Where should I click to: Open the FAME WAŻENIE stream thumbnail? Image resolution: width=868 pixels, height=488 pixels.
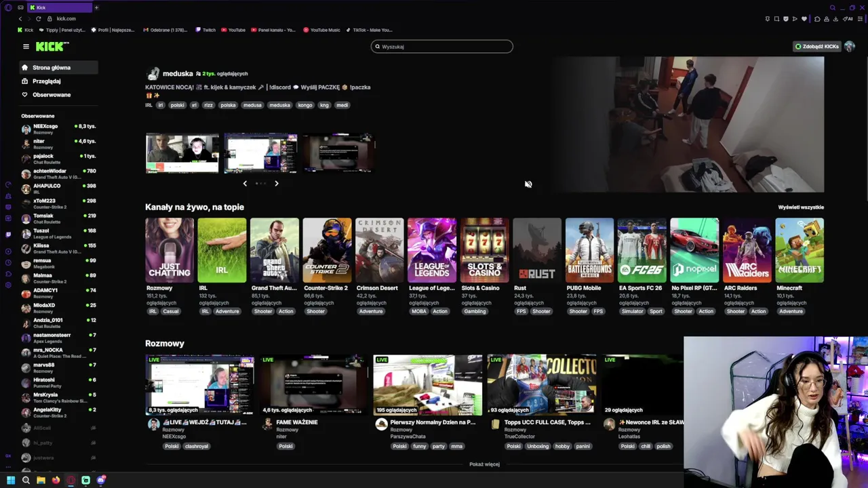point(314,384)
